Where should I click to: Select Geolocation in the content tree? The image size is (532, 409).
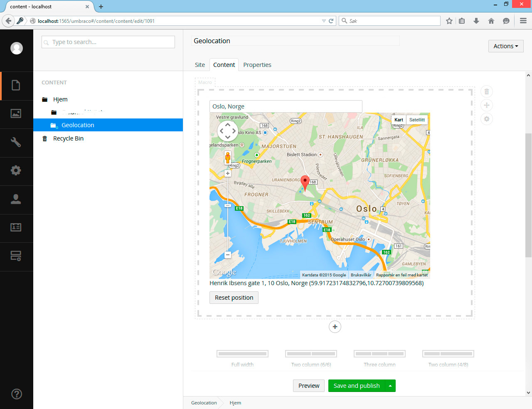78,125
